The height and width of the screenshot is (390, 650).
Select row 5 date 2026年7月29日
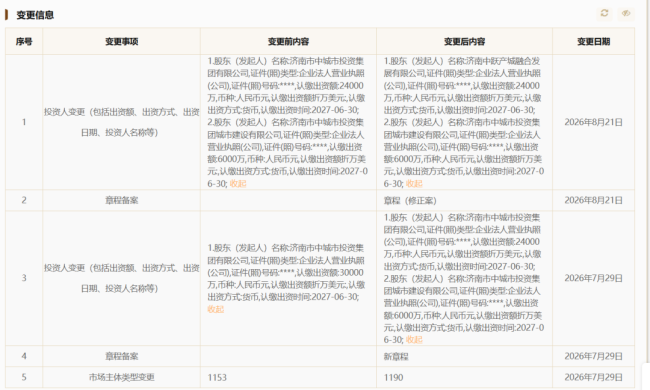tap(594, 377)
